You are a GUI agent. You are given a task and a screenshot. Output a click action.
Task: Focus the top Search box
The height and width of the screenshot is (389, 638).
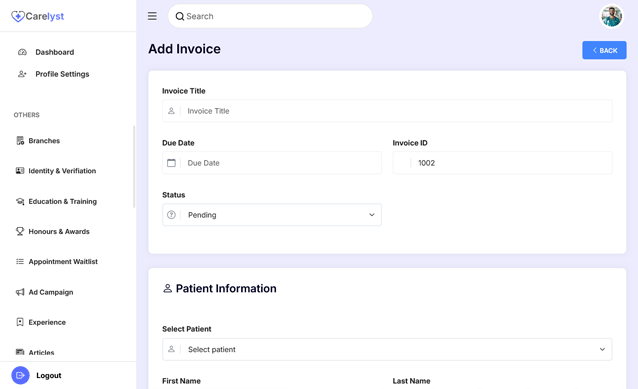point(270,16)
